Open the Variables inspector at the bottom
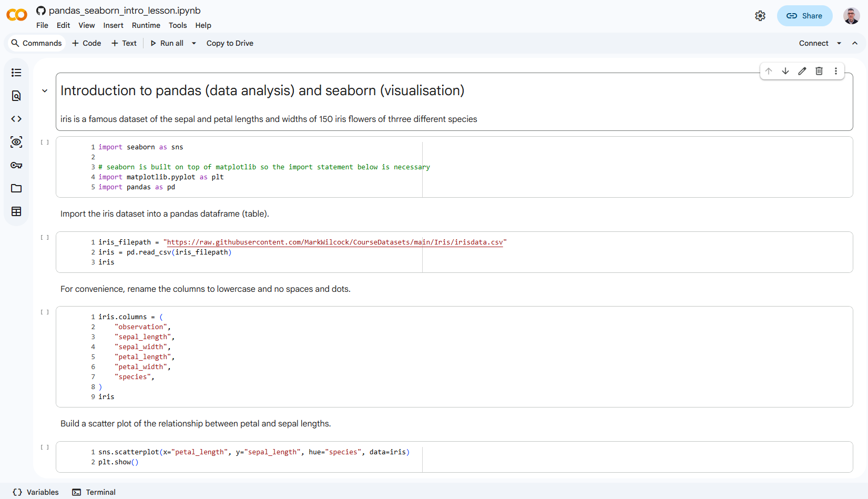Viewport: 868px width, 499px height. click(35, 492)
